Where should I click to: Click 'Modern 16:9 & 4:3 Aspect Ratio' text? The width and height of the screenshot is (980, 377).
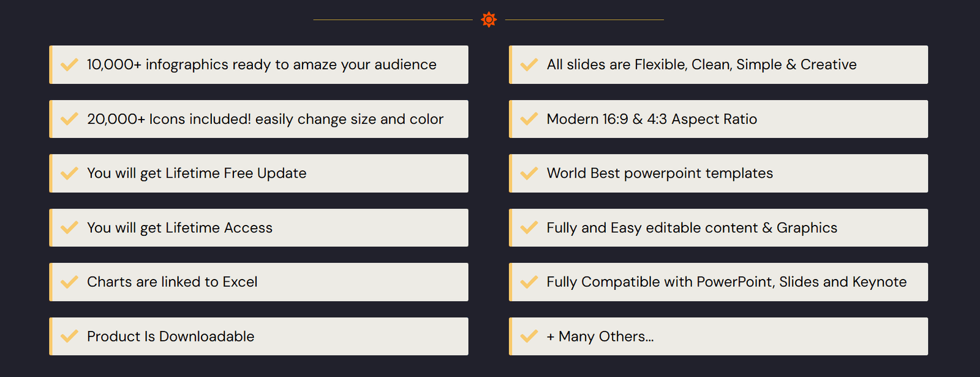[x=652, y=119]
